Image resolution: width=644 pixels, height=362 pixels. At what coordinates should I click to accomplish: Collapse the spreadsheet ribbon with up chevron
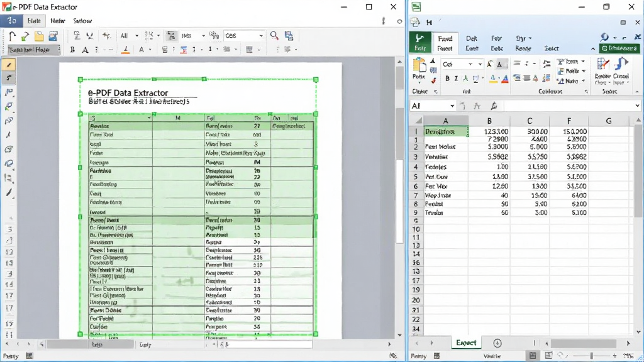tap(592, 49)
